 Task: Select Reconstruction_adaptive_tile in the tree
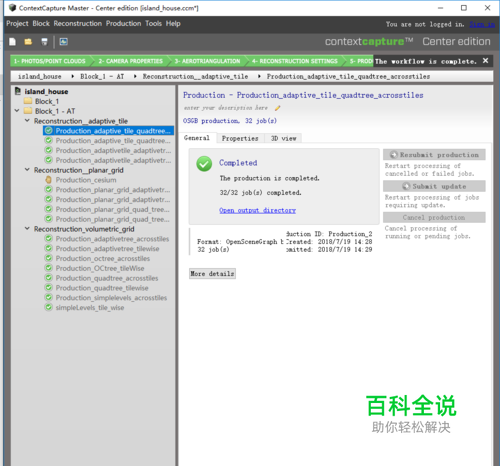coord(81,121)
